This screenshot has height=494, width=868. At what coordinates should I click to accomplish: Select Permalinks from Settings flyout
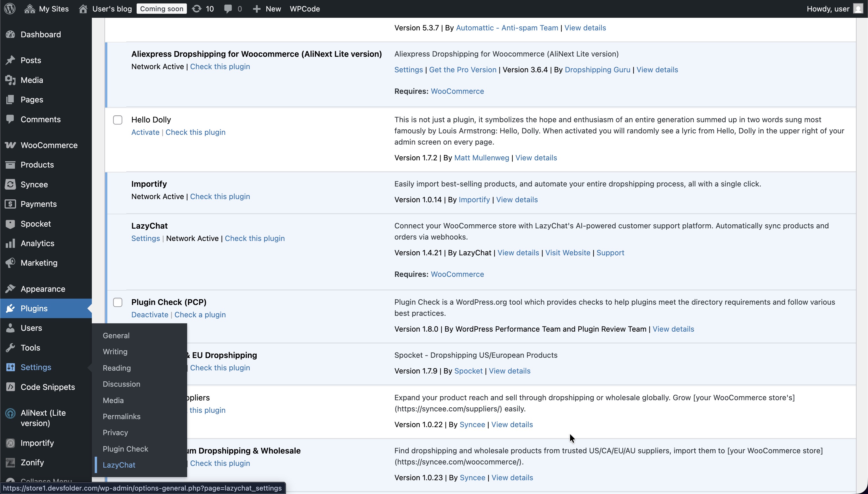point(121,416)
